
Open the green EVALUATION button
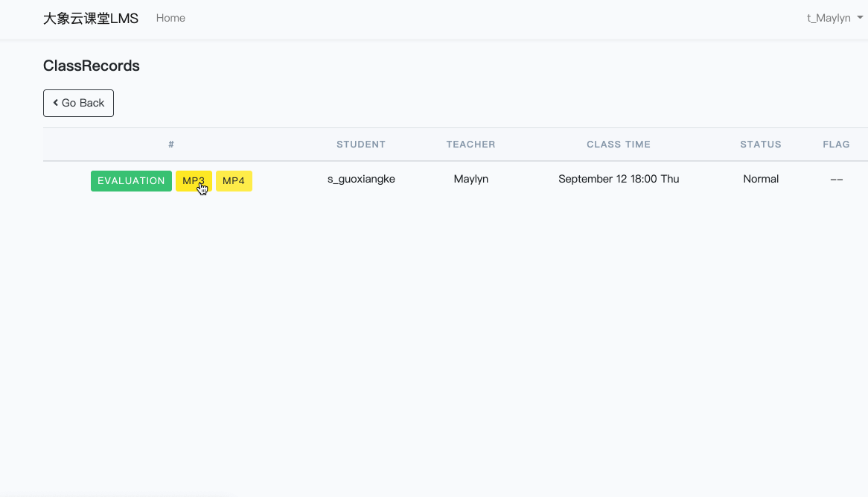click(x=131, y=181)
